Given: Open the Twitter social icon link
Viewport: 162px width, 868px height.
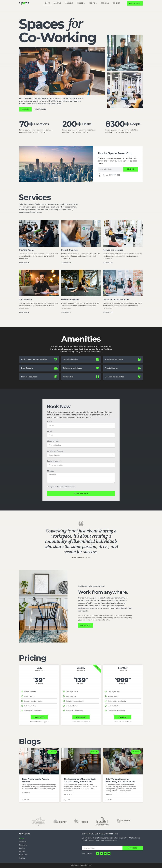Looking at the screenshot, I should (x=101, y=854).
